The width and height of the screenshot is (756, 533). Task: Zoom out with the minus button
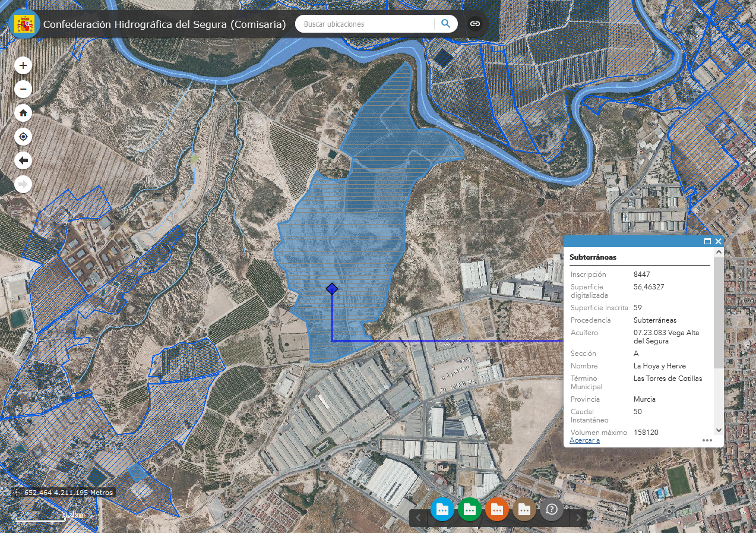click(x=23, y=89)
